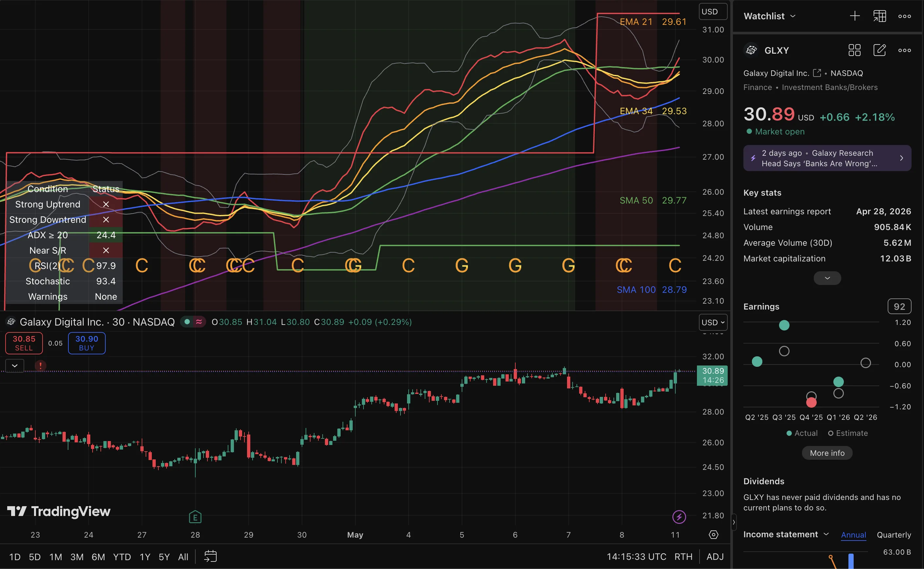Expand more key stats with down chevron

click(x=827, y=278)
